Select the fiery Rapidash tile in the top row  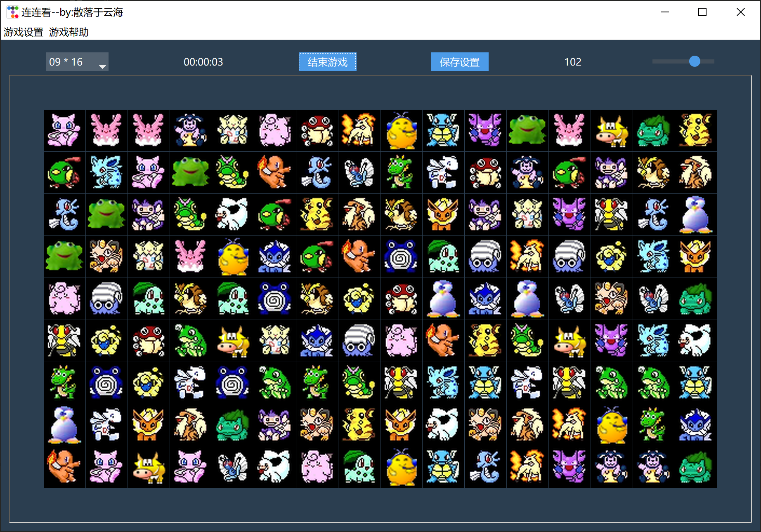click(359, 131)
